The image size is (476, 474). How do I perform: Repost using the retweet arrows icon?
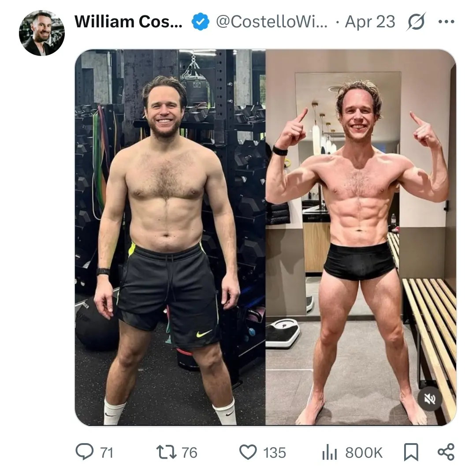click(166, 452)
